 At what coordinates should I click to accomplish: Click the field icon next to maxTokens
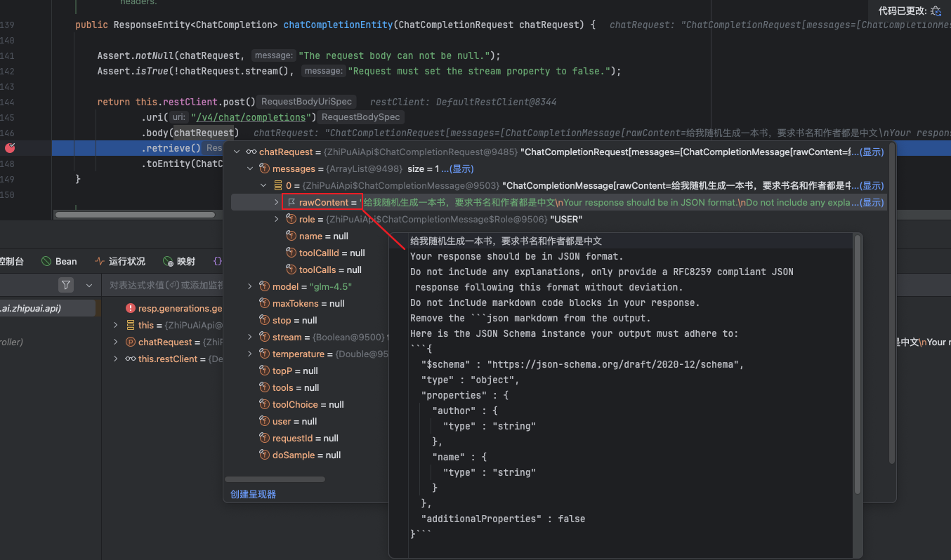[x=264, y=303]
